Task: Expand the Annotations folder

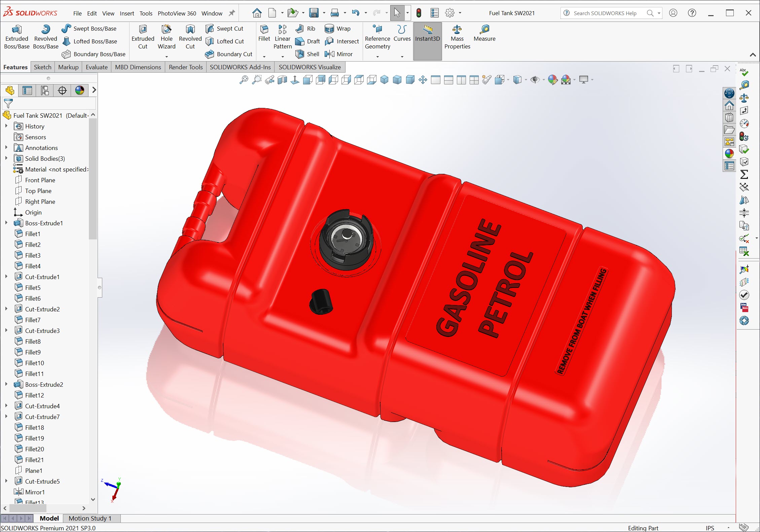Action: 6,148
